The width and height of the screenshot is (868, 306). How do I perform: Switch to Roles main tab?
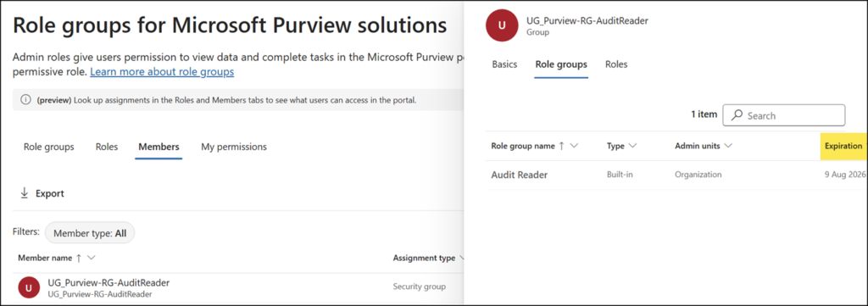point(106,147)
